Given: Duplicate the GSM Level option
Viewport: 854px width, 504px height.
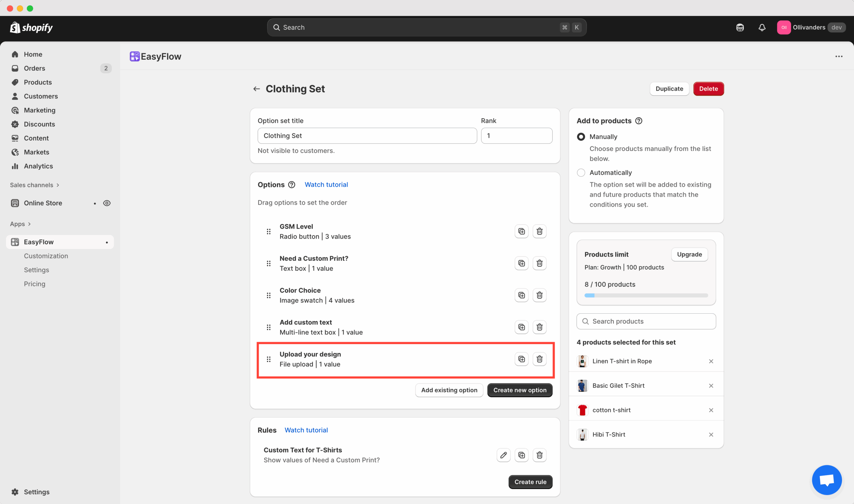Looking at the screenshot, I should (x=521, y=231).
